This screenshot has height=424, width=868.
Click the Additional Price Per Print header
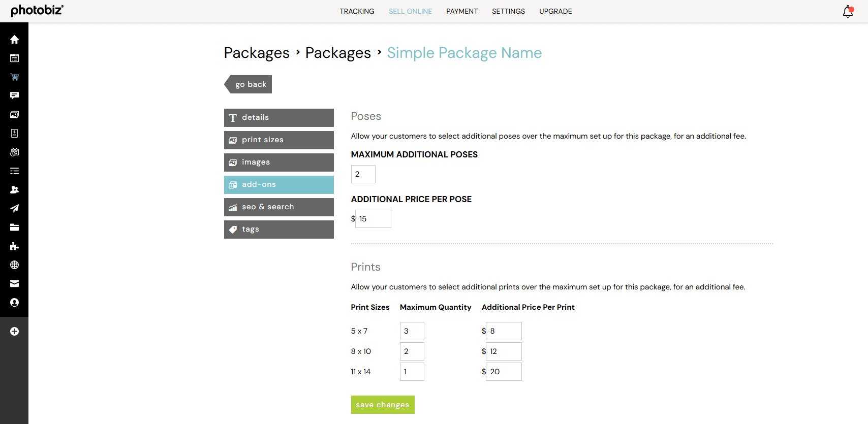pos(528,307)
